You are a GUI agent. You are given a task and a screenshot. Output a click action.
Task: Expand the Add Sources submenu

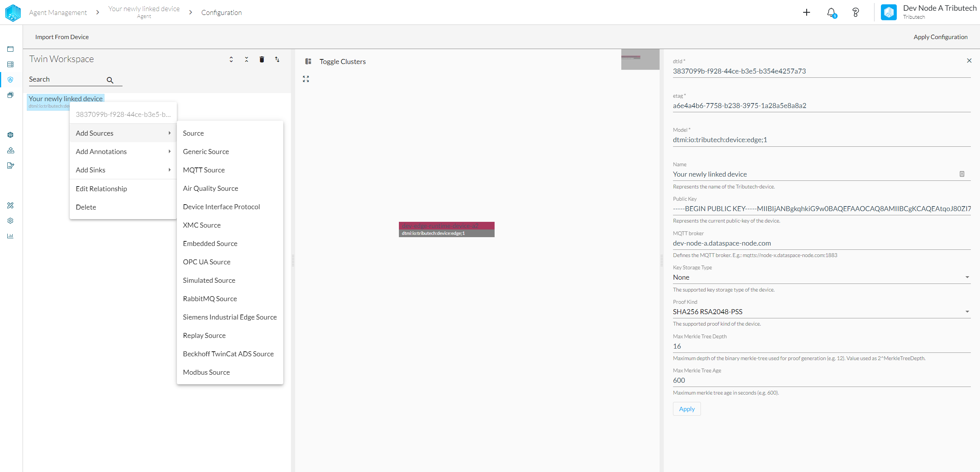pyautogui.click(x=123, y=133)
